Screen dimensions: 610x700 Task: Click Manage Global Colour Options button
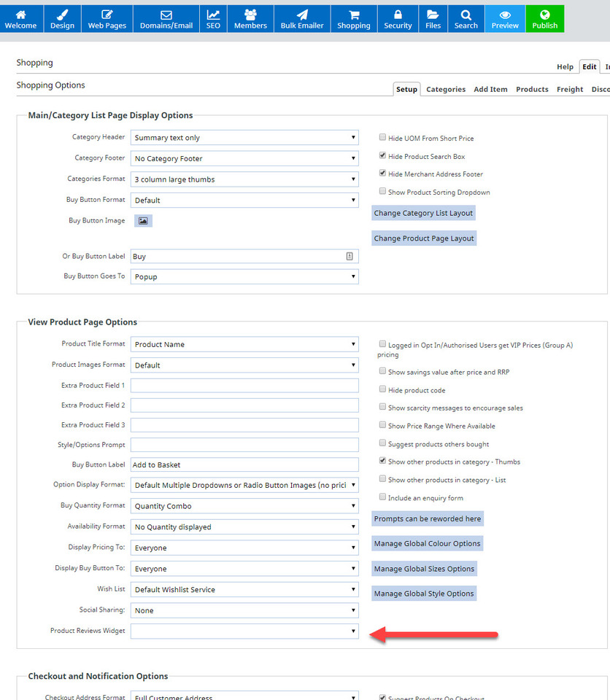(427, 544)
